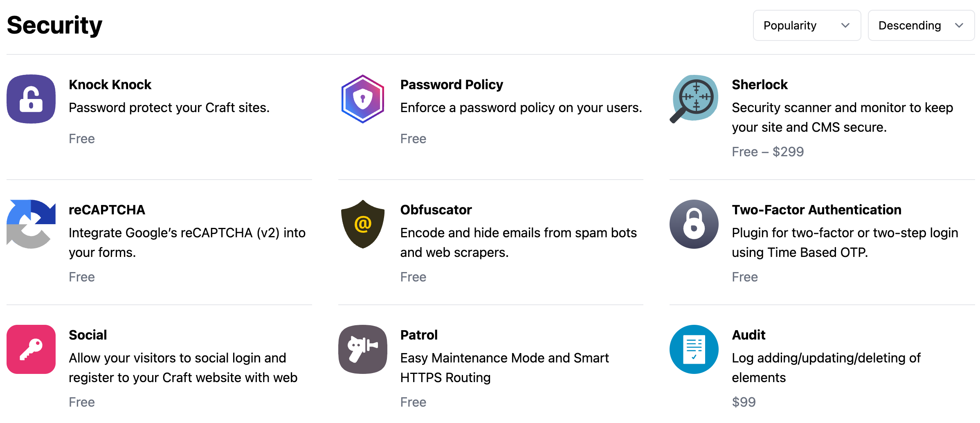Click the Knock Knock padlock icon
Screen dimensions: 980x423
click(x=31, y=99)
